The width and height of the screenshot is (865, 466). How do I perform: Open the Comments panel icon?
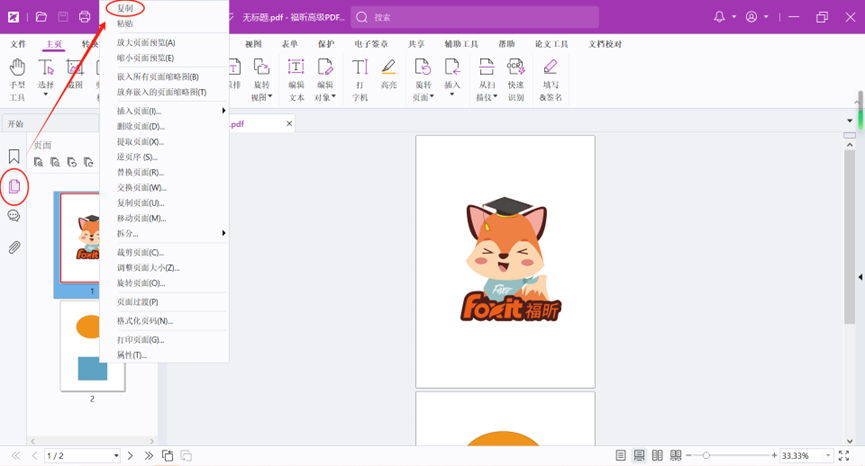(14, 216)
